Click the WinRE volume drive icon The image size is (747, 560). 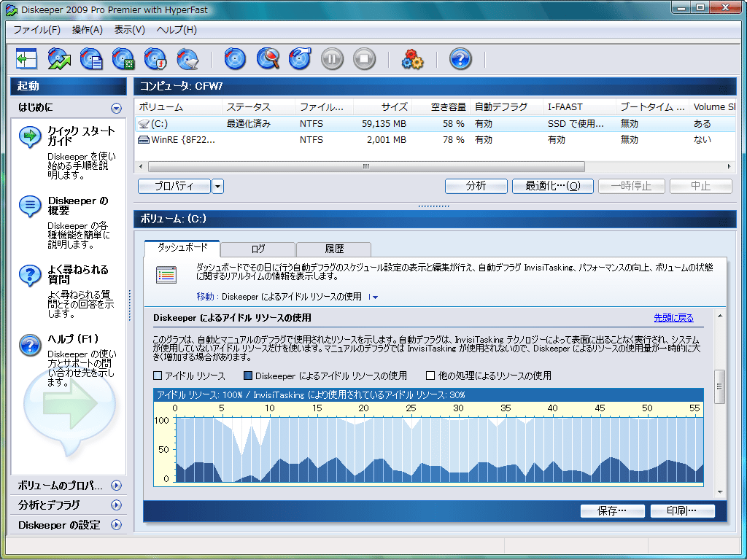click(144, 140)
